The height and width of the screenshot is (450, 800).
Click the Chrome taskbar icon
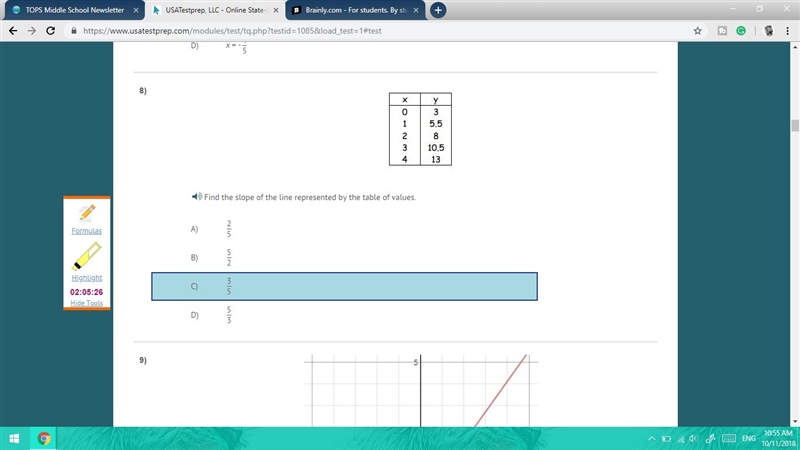coord(44,438)
